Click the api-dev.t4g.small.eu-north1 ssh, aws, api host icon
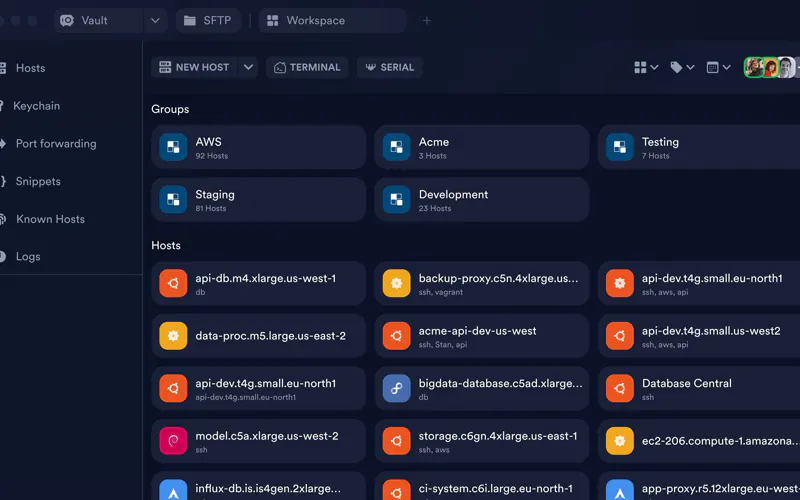 click(620, 283)
